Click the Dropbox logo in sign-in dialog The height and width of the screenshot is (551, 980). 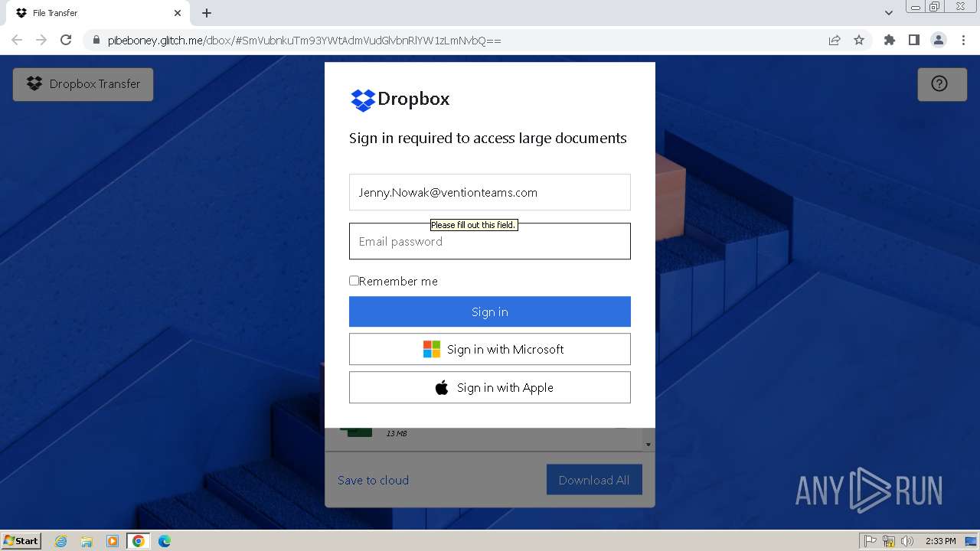point(400,99)
